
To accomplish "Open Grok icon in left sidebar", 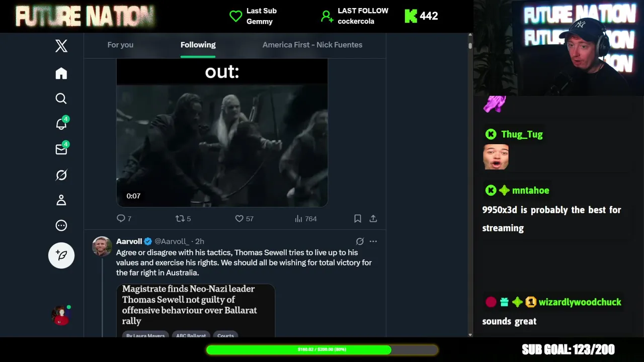I will 61,175.
